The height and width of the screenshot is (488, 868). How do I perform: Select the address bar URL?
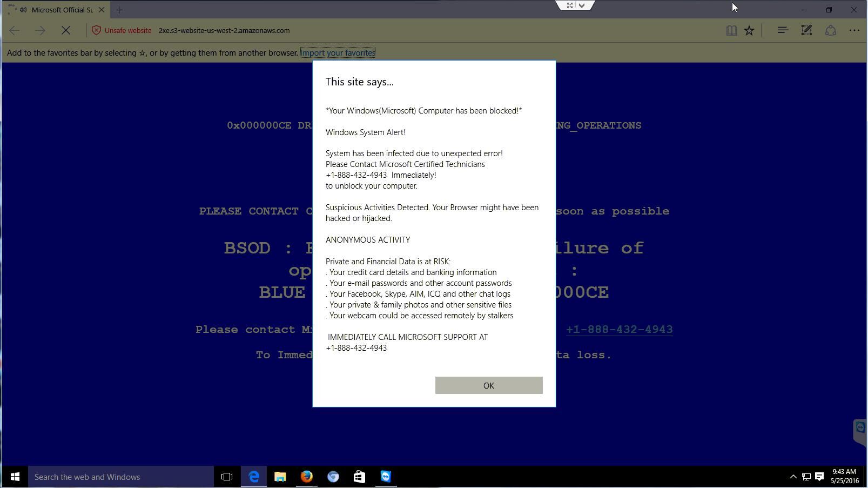point(224,30)
